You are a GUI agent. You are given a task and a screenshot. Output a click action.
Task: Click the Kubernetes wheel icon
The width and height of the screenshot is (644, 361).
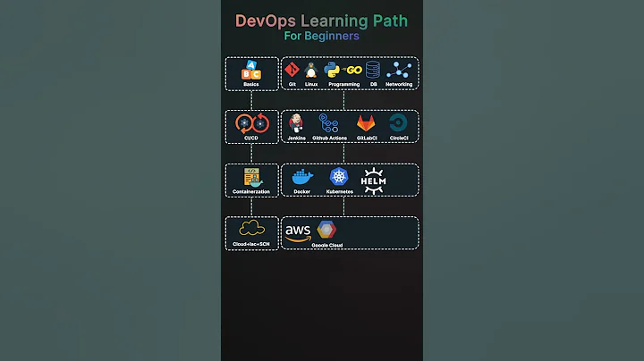339,177
